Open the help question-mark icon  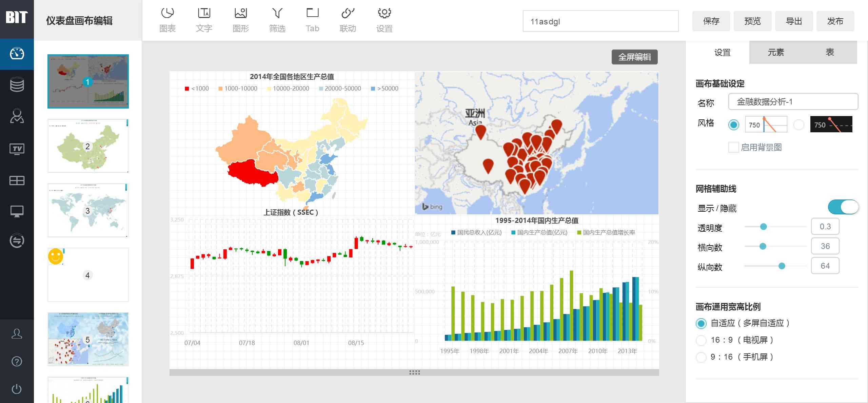[x=17, y=361]
